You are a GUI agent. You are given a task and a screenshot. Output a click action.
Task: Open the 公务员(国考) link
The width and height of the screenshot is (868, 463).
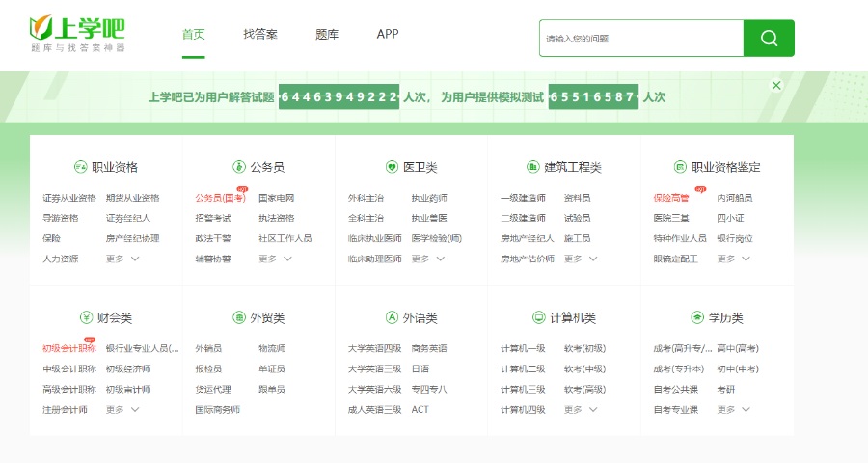(x=220, y=198)
